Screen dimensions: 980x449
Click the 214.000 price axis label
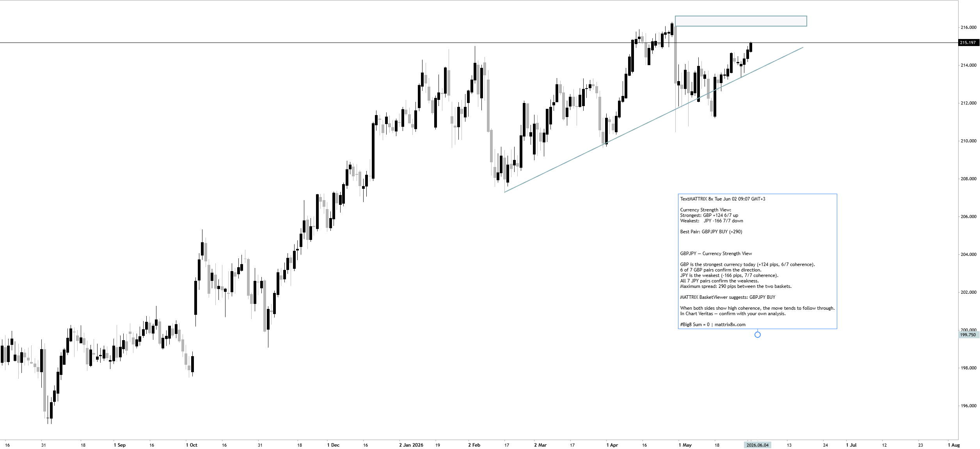tap(968, 65)
